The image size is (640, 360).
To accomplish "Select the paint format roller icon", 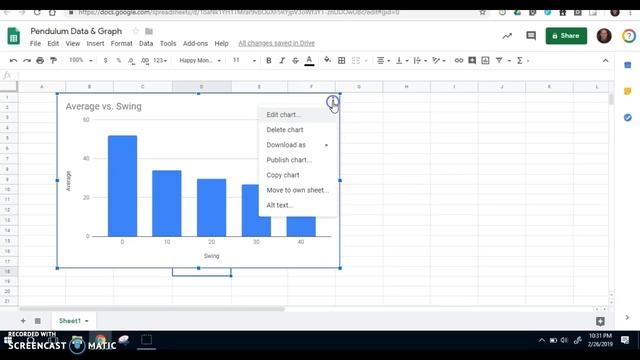I will coord(53,60).
